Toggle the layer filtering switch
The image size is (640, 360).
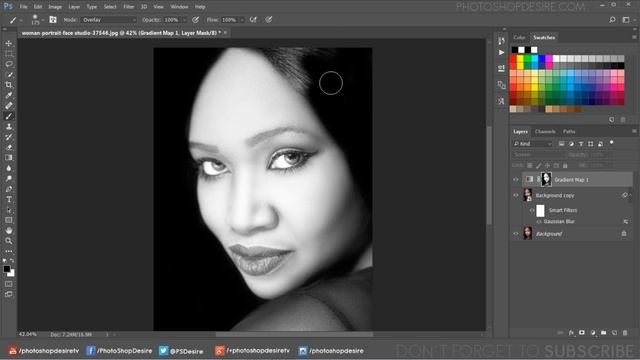[x=611, y=143]
